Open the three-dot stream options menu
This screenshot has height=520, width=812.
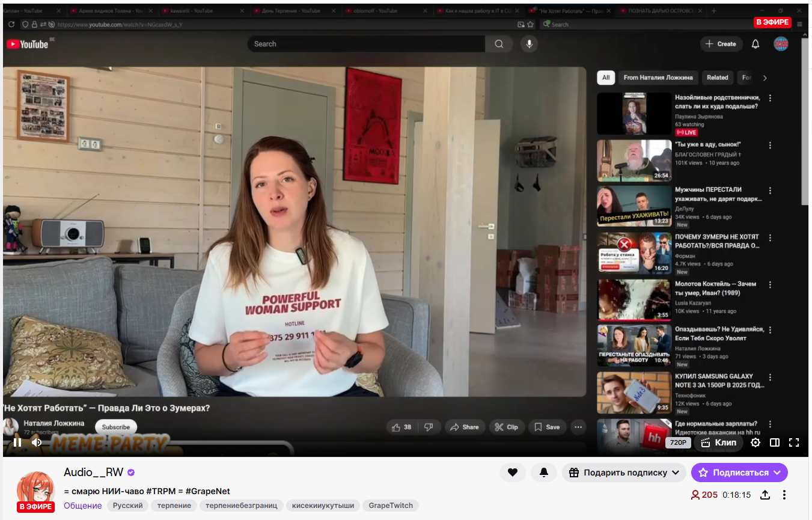784,495
